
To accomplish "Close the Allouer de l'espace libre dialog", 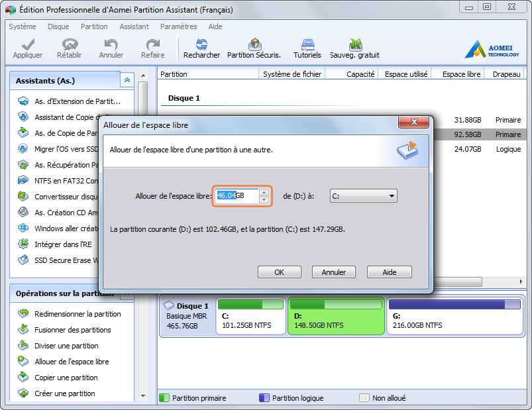I will 413,122.
